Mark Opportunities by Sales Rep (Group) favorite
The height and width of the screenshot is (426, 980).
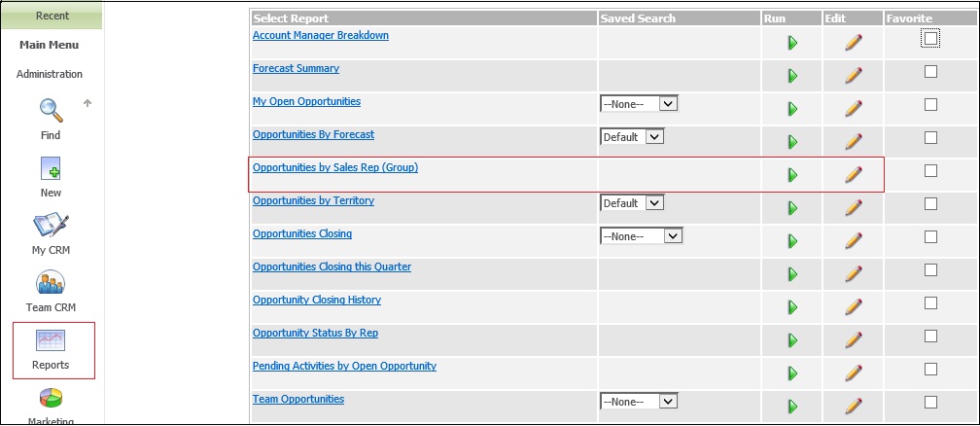(930, 171)
